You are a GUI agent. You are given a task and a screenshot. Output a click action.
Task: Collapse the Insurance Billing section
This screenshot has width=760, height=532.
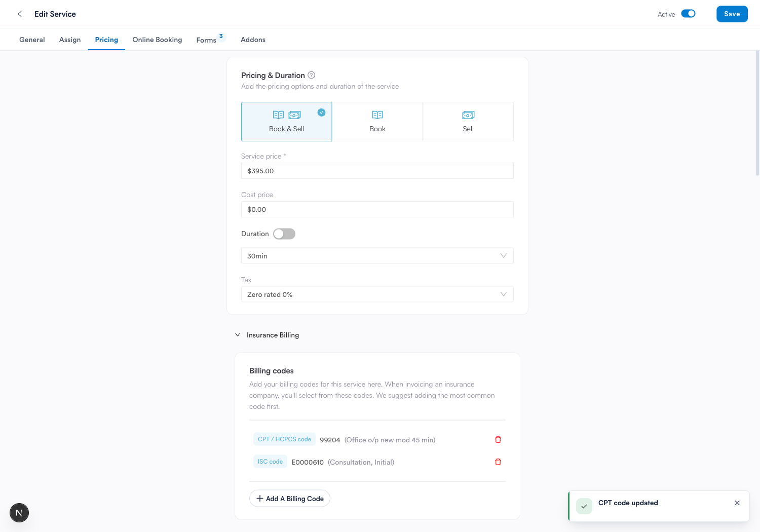238,335
